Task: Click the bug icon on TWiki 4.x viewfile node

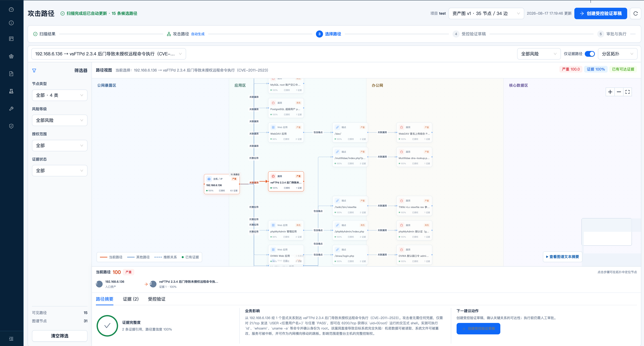Action: (402, 201)
